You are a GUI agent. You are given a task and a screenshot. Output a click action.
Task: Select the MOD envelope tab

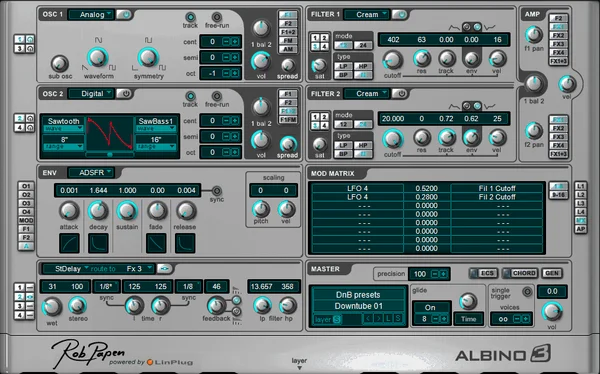click(26, 220)
